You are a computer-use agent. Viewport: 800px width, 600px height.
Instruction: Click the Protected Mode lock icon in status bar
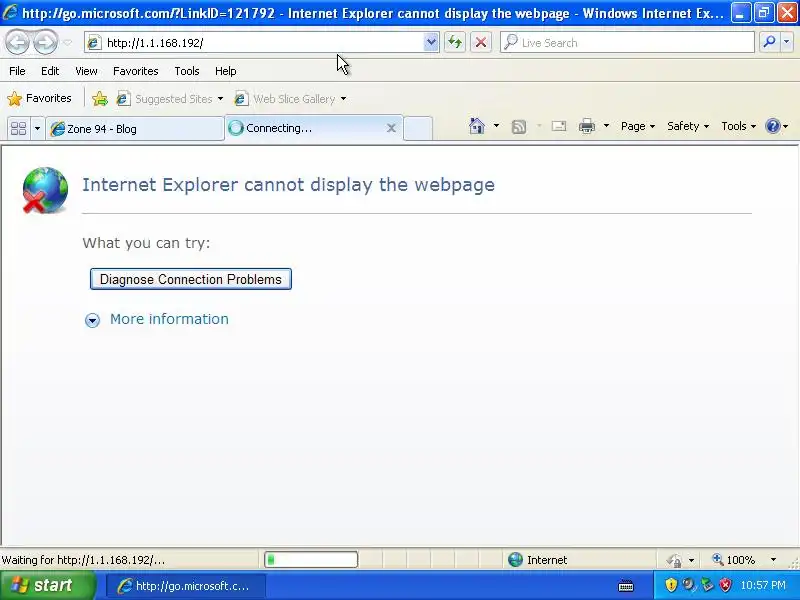coord(674,560)
